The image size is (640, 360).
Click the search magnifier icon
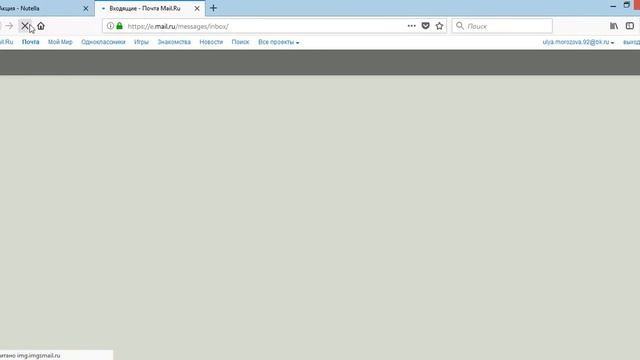460,26
